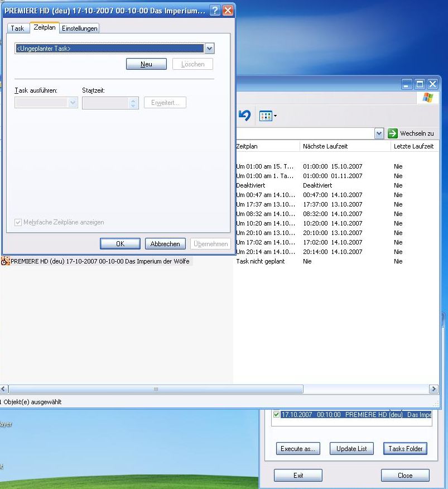Click the 'Um 01:00 am 1. Ta...' row
This screenshot has width=448, height=489.
[x=264, y=176]
